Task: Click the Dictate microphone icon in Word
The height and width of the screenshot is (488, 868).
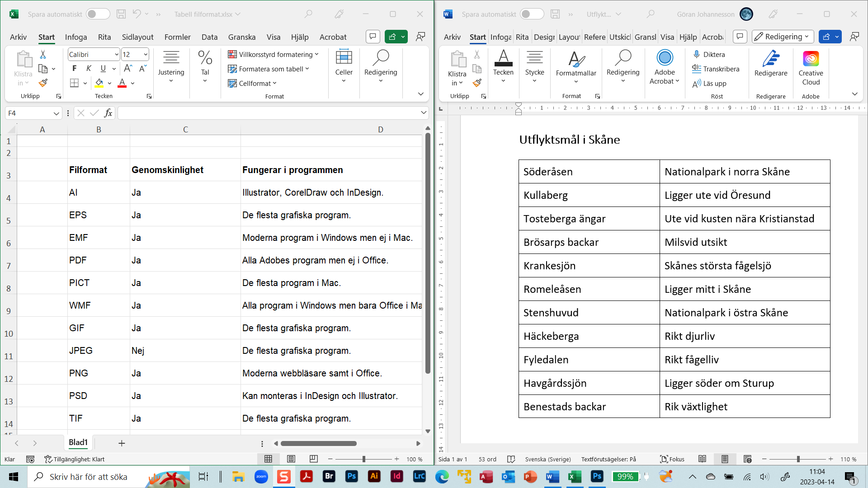Action: pos(697,54)
